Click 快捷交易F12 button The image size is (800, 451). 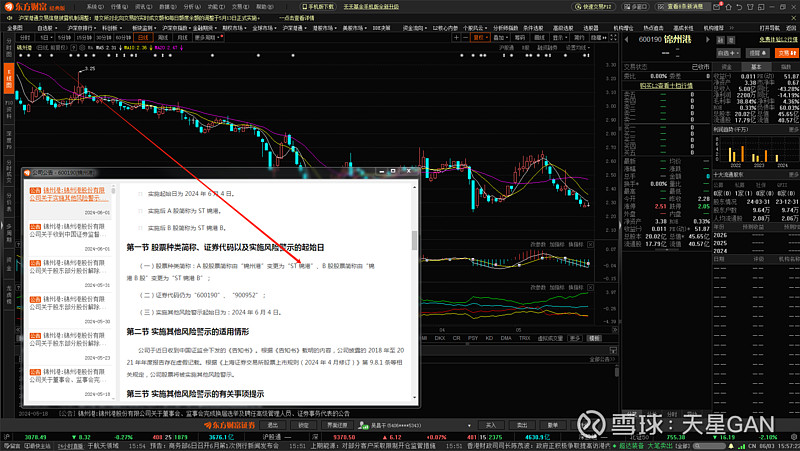593,7
